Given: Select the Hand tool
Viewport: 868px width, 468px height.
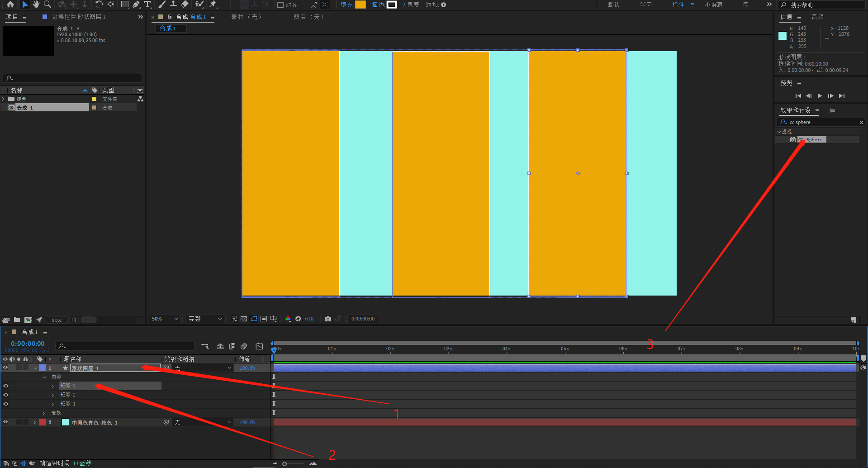Looking at the screenshot, I should pos(36,5).
